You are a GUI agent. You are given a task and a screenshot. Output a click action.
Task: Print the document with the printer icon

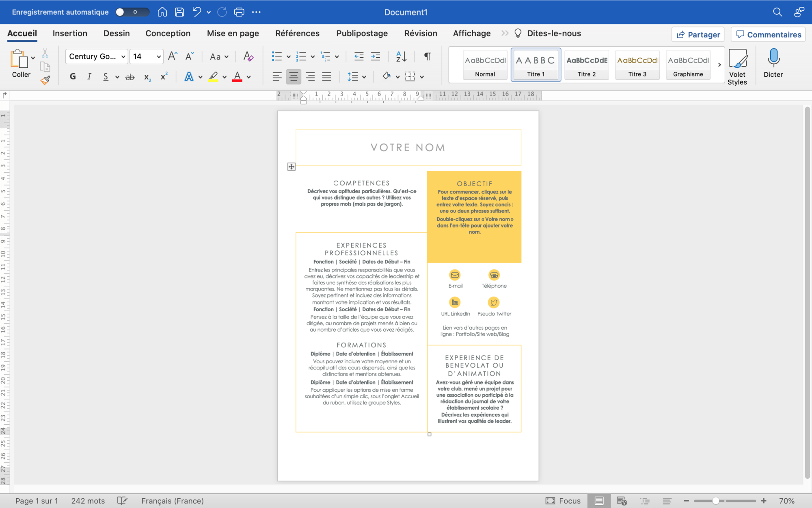[x=239, y=12]
